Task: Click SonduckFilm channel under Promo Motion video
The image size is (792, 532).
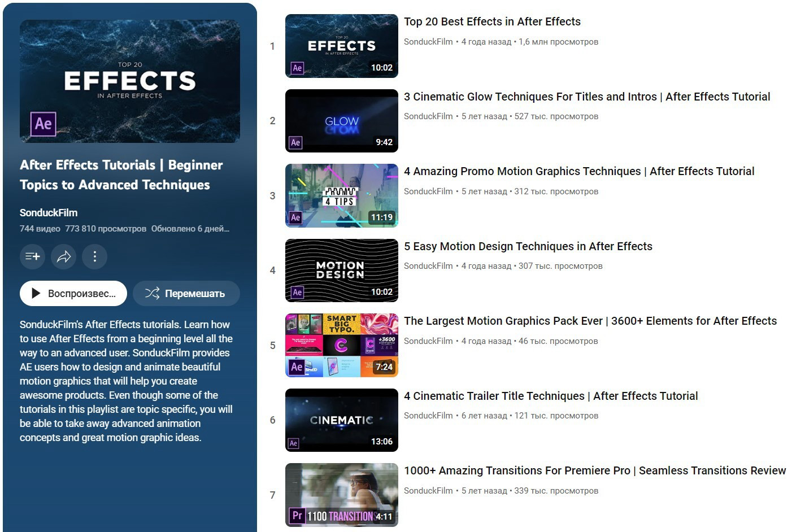Action: coord(428,191)
